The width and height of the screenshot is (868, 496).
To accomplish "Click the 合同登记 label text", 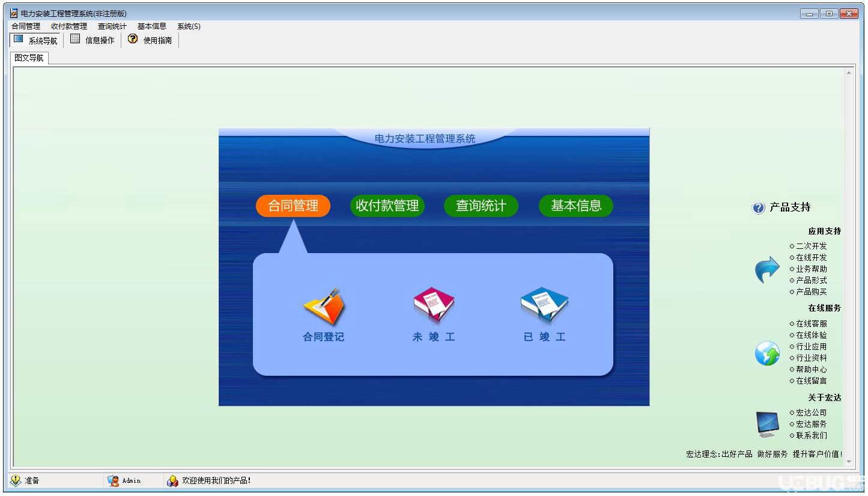I will coord(324,337).
